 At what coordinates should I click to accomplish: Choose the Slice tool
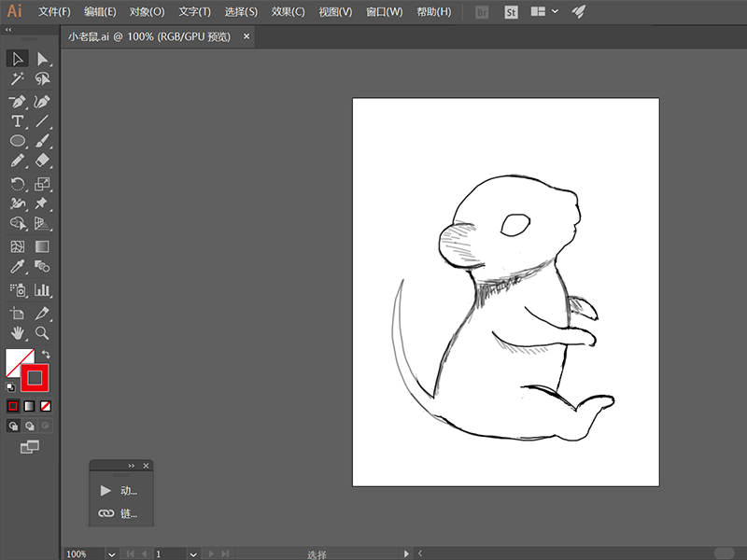pyautogui.click(x=42, y=313)
